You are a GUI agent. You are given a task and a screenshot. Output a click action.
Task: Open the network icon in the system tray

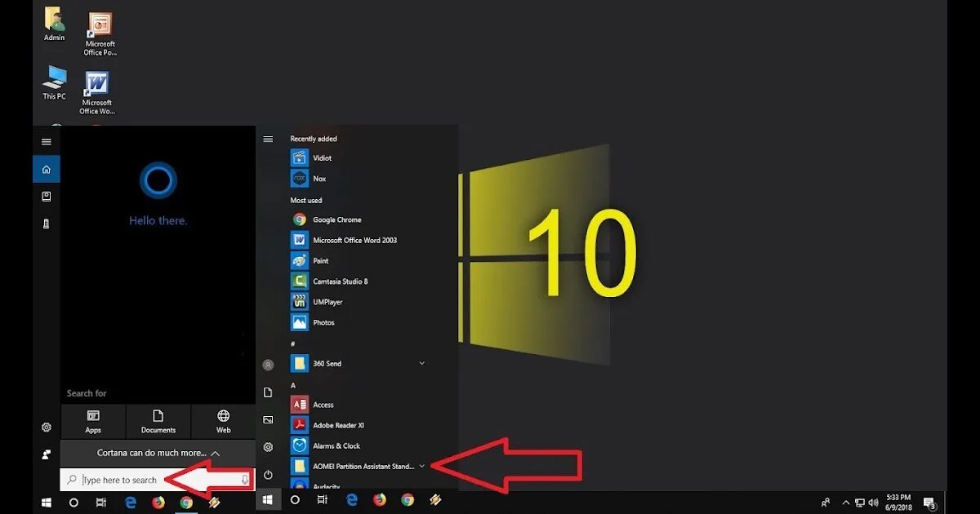pyautogui.click(x=860, y=503)
